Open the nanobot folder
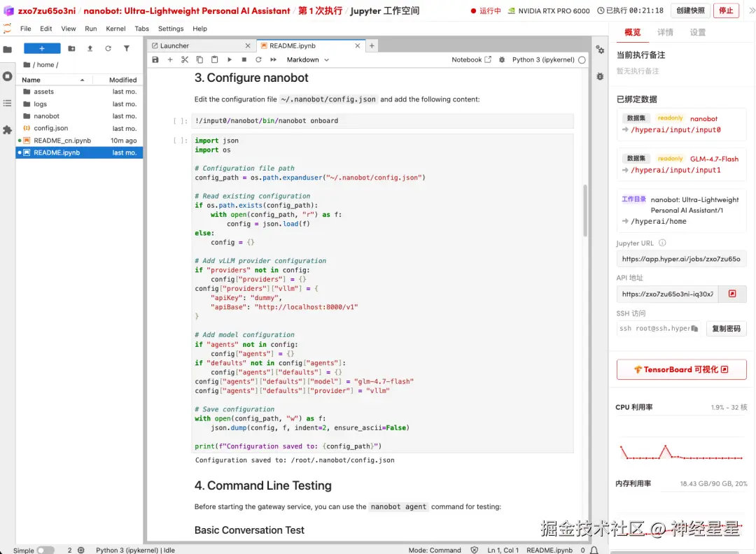The width and height of the screenshot is (756, 554). coord(80,116)
